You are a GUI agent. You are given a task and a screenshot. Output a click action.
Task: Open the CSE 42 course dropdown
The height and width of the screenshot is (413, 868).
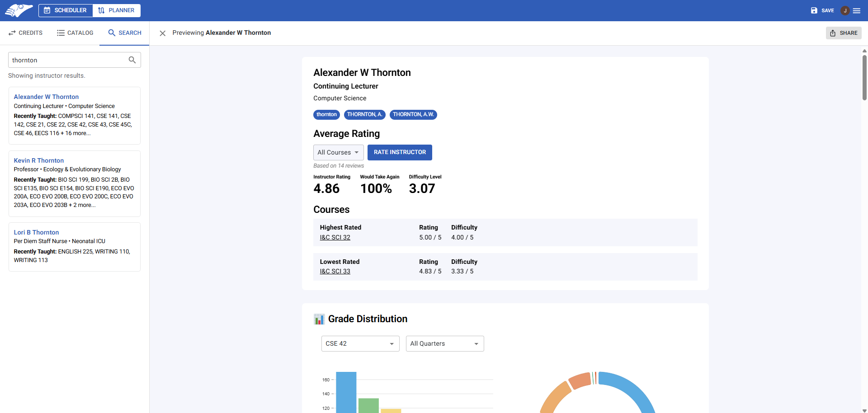(360, 343)
